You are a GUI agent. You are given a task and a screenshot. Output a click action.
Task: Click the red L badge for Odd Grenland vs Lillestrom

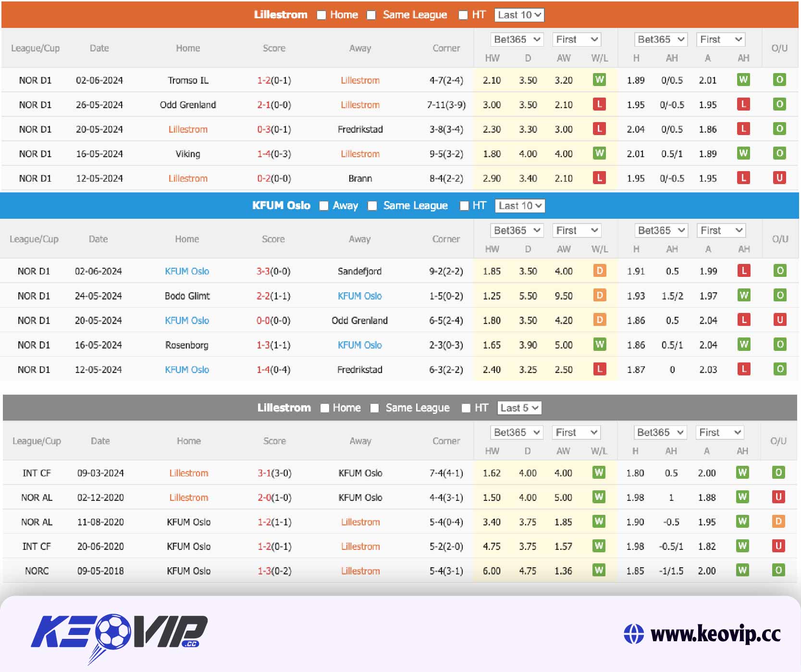pyautogui.click(x=599, y=104)
